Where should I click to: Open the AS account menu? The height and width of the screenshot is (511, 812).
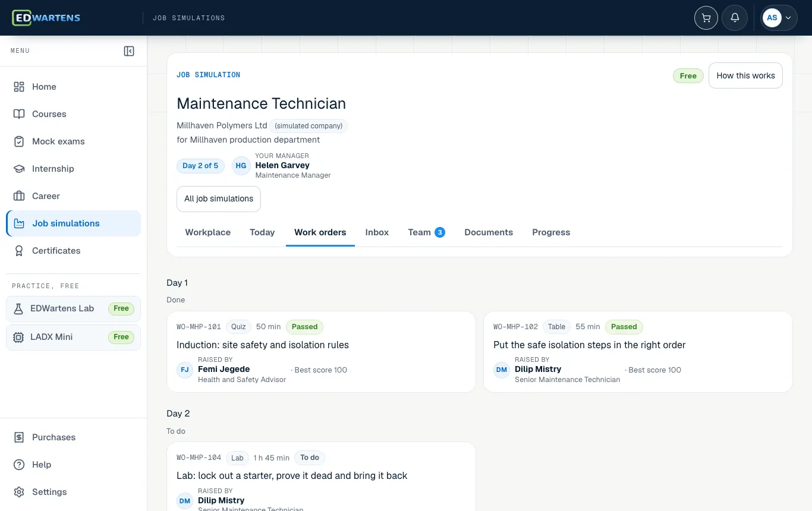click(x=779, y=18)
